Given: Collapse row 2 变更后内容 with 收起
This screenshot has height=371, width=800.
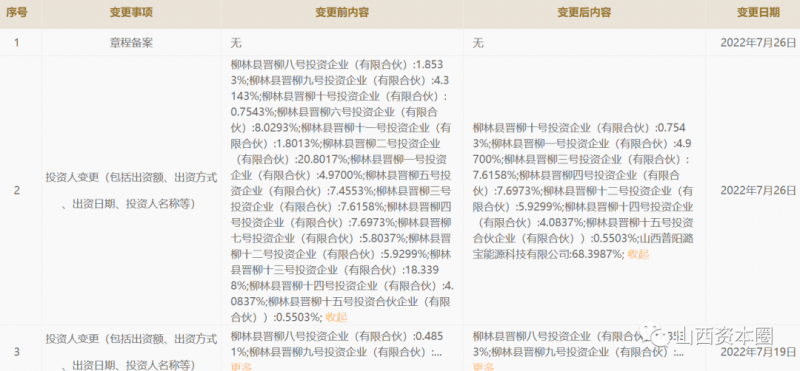Looking at the screenshot, I should coord(638,254).
